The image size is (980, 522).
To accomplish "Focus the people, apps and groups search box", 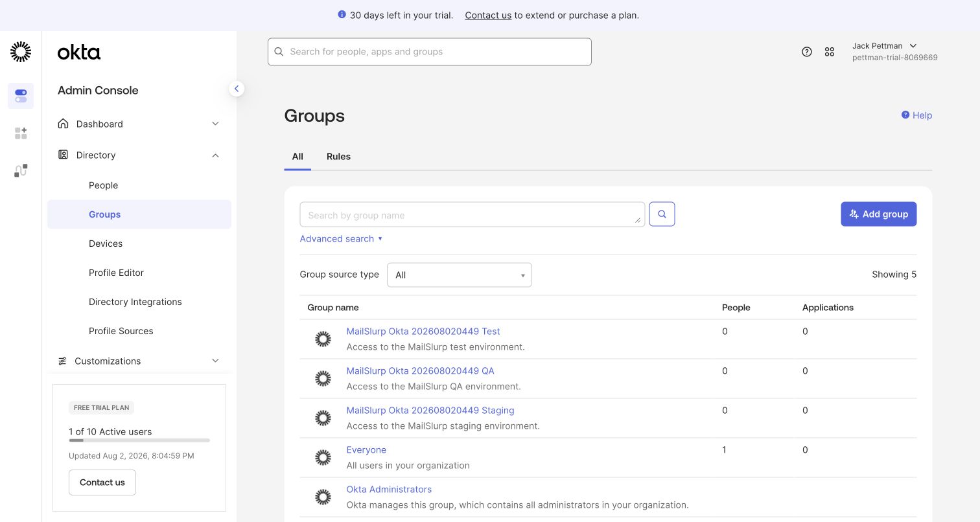I will [x=430, y=52].
